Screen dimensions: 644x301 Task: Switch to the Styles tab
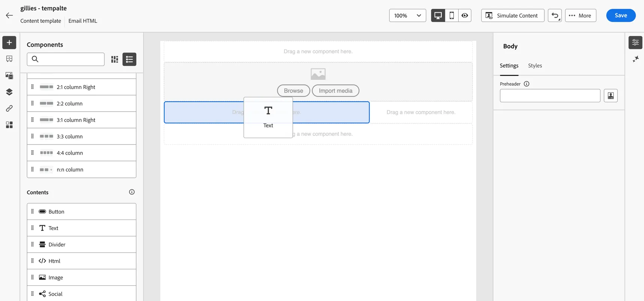click(x=535, y=66)
